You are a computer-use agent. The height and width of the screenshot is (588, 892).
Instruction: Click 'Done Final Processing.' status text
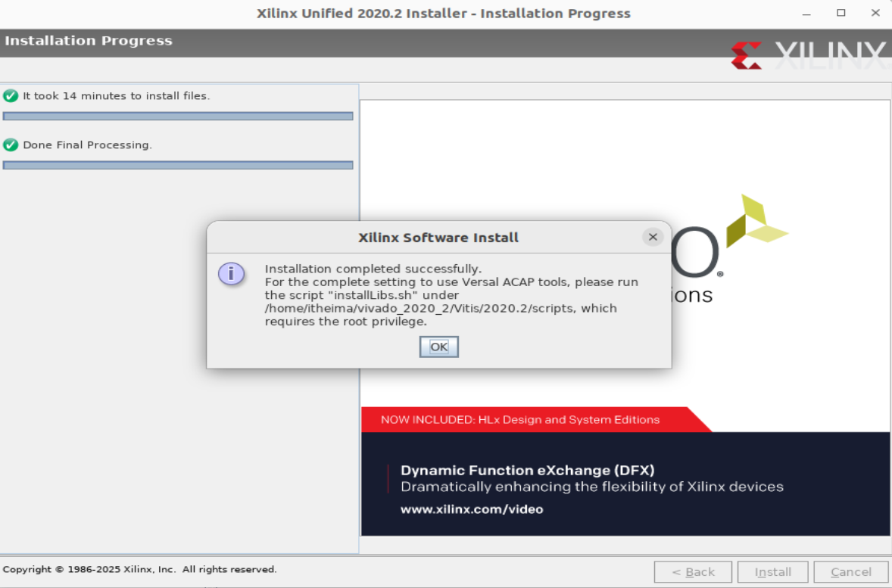pos(87,145)
